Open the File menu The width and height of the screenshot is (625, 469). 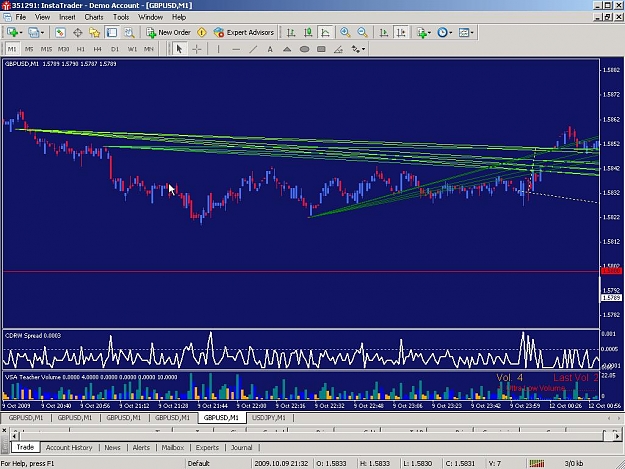21,17
